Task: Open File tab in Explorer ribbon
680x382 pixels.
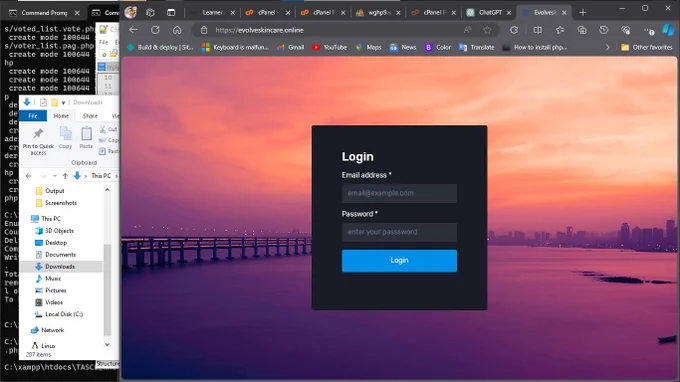Action: (x=33, y=116)
